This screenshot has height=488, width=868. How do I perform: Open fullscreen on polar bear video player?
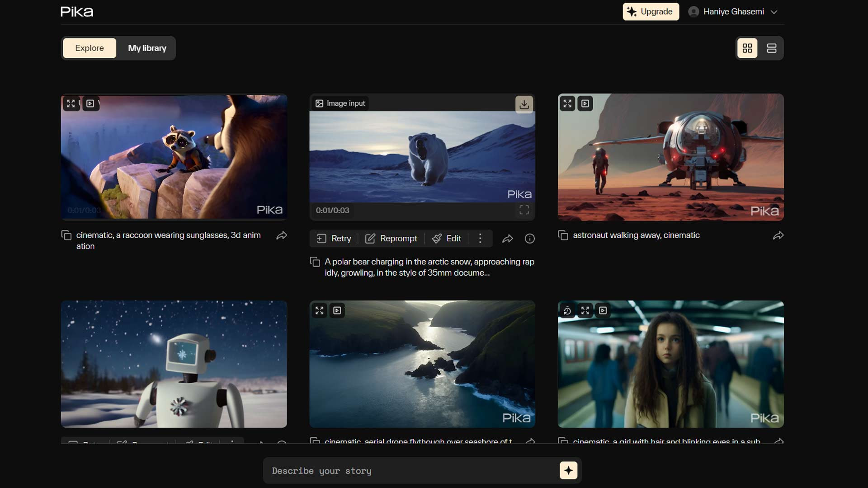click(524, 210)
